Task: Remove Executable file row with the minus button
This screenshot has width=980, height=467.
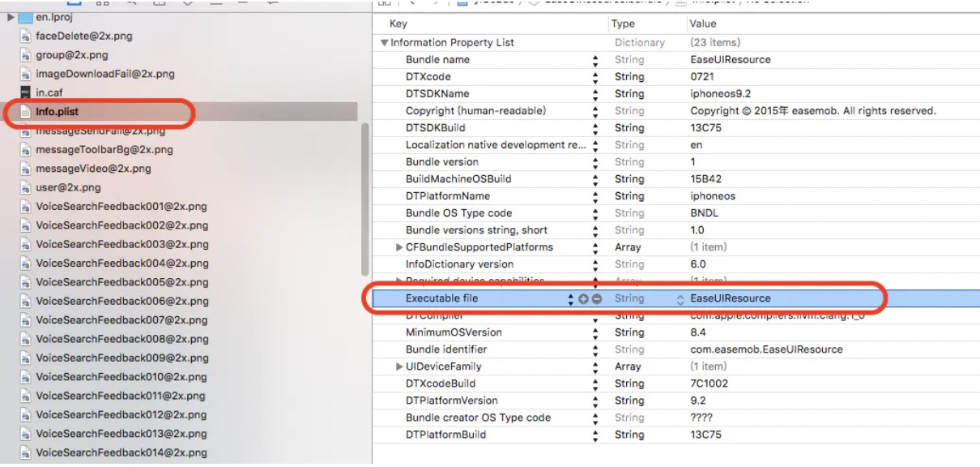Action: [597, 298]
